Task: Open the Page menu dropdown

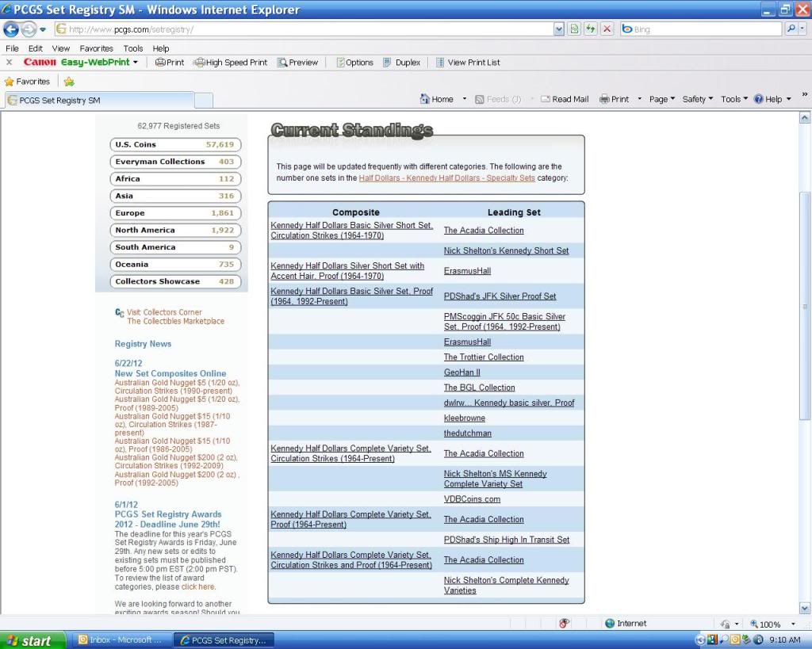Action: [x=662, y=99]
